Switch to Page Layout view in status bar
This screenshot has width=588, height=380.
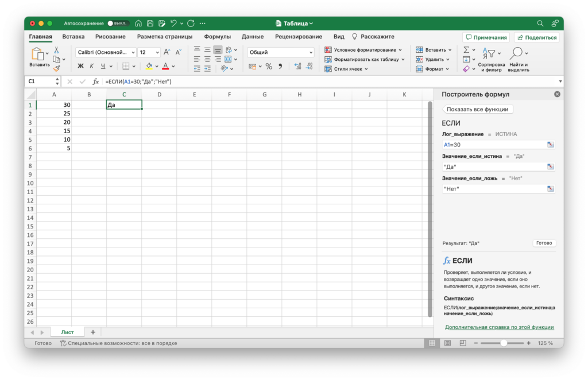447,343
